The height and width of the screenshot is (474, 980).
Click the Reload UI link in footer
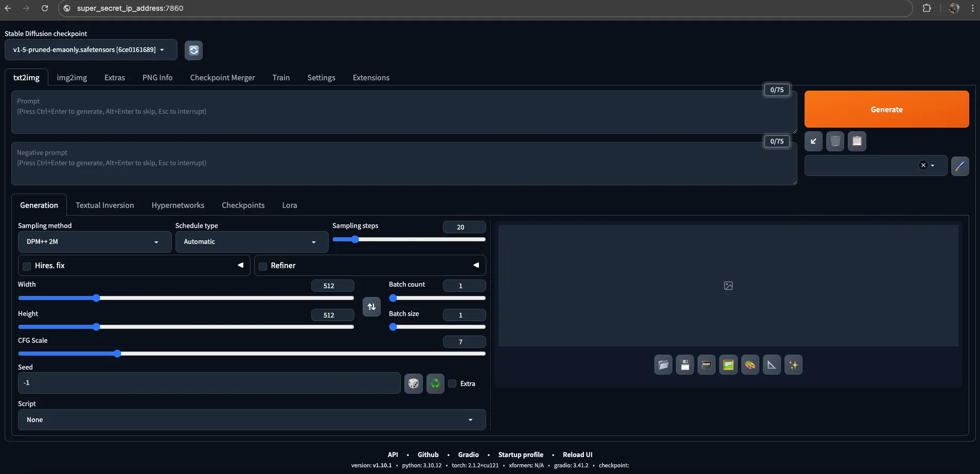(x=577, y=454)
